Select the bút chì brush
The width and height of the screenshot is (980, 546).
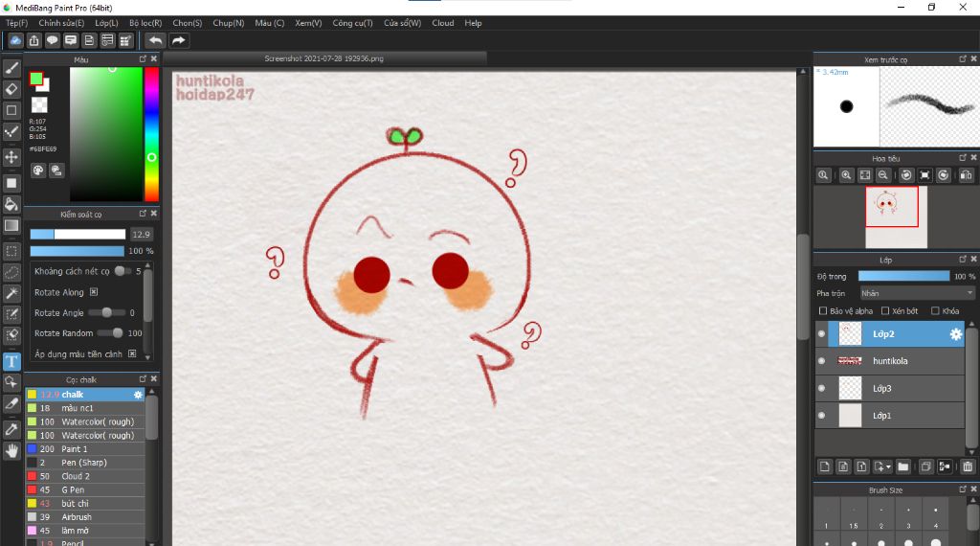point(85,504)
